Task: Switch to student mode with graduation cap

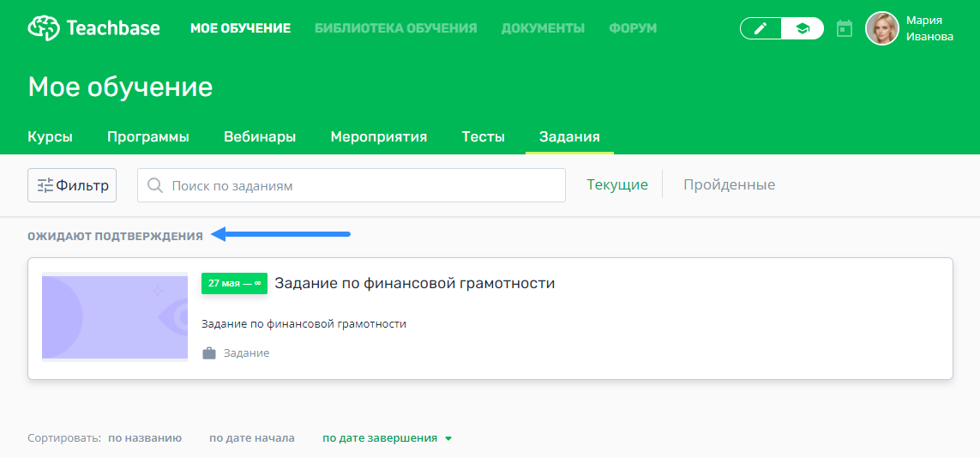Action: pyautogui.click(x=803, y=28)
